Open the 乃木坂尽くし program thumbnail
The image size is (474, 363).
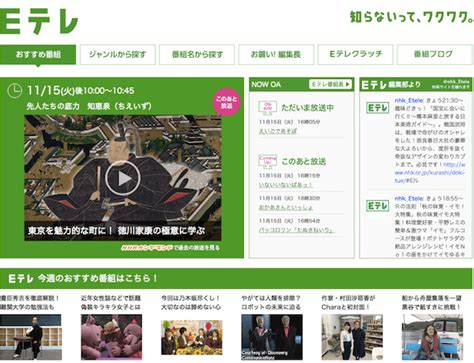click(192, 337)
